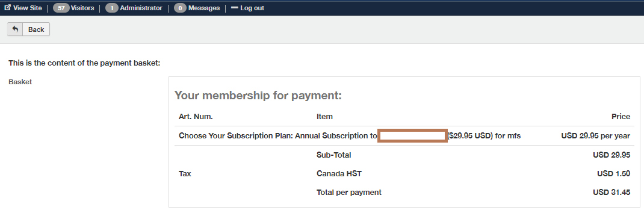
Task: Click the Item column header
Action: click(324, 116)
